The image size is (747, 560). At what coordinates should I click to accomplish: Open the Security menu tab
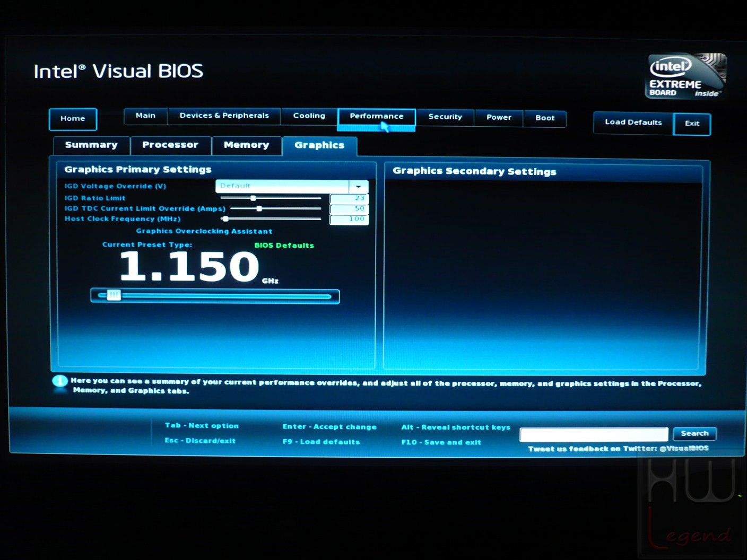pyautogui.click(x=445, y=117)
